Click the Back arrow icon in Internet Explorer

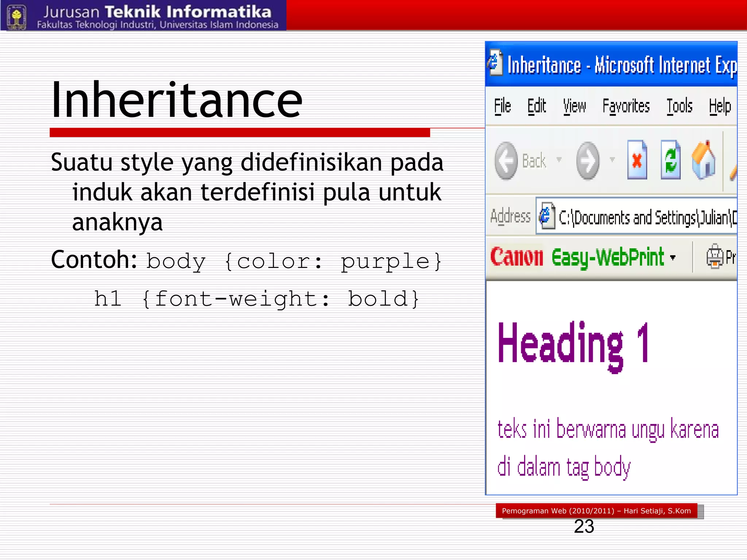506,160
